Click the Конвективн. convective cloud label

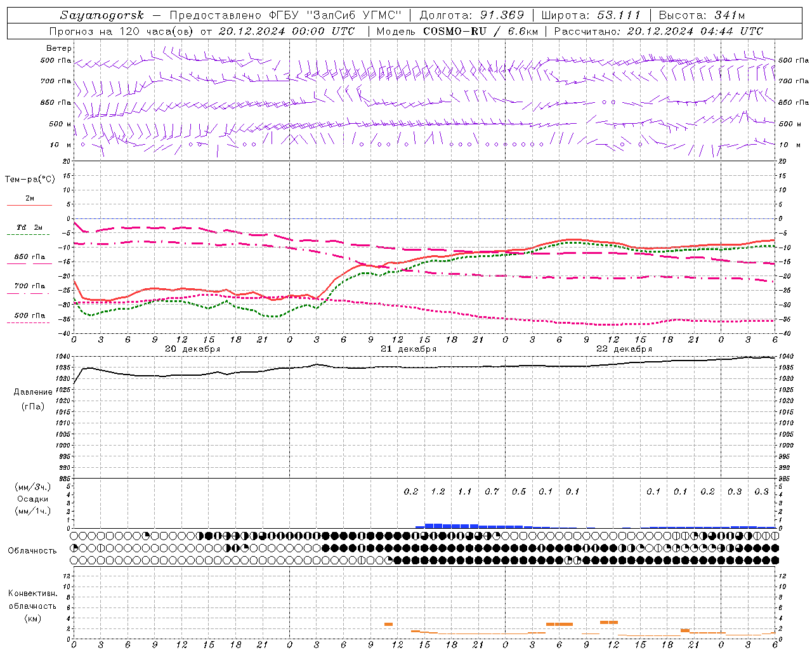(x=32, y=594)
